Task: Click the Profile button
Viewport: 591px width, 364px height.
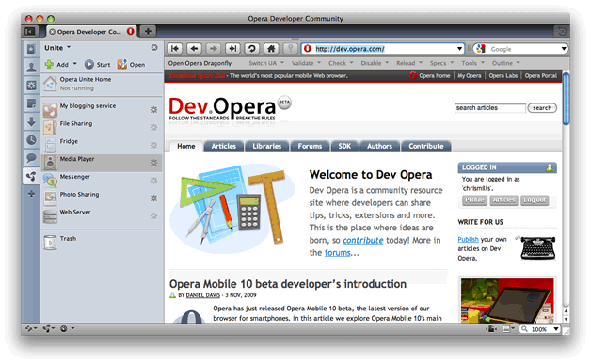Action: click(474, 200)
